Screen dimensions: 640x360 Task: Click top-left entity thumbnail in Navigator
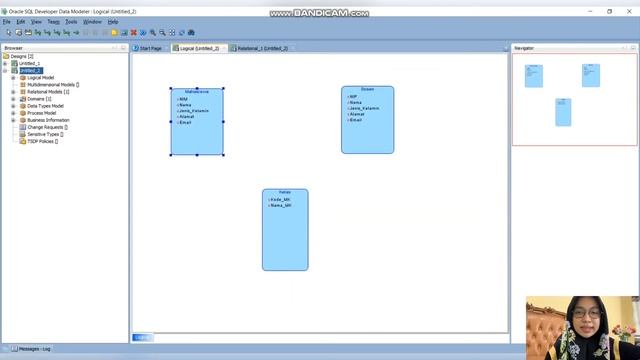[534, 76]
